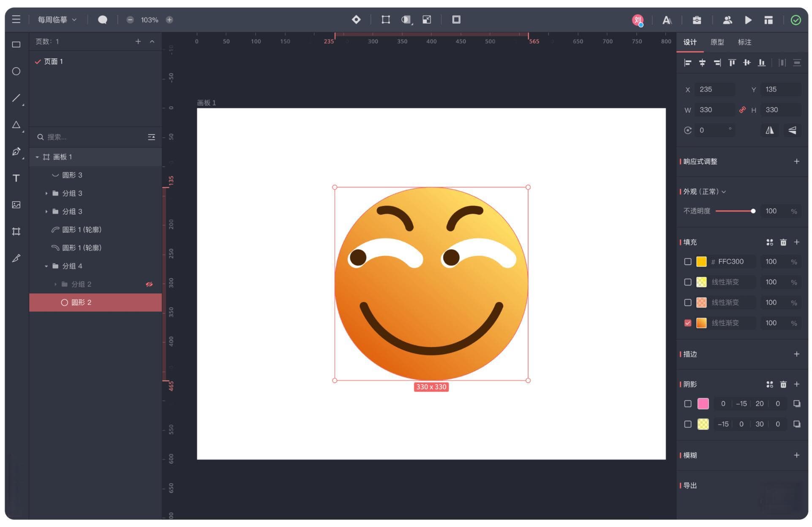Uncheck the active orange gradient fill
The height and width of the screenshot is (527, 812).
[x=688, y=323]
